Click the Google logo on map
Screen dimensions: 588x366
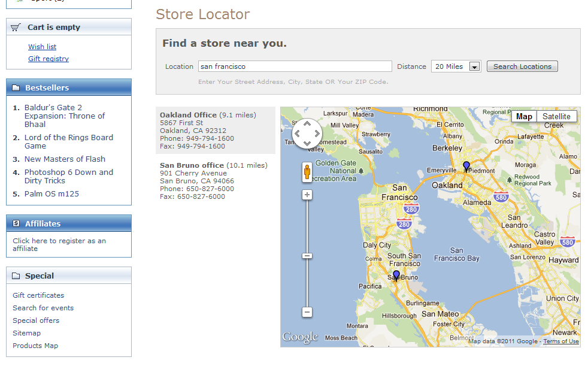tap(300, 337)
